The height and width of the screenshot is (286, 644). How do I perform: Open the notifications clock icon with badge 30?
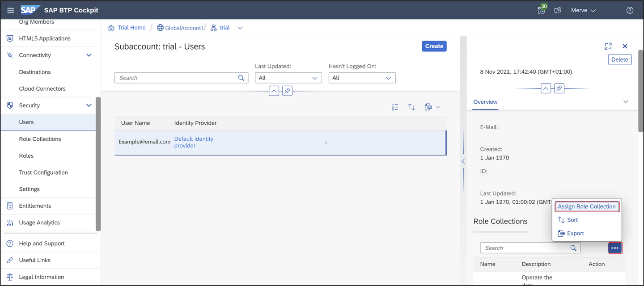click(542, 10)
